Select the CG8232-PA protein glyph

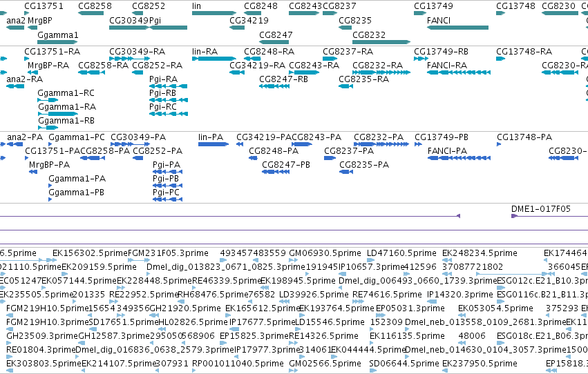[x=381, y=144]
